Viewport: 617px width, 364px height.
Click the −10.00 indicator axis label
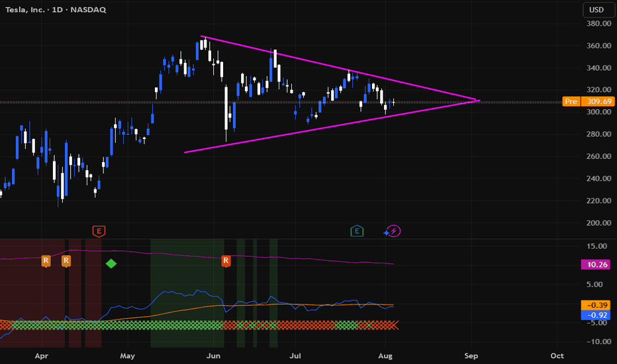(x=598, y=341)
